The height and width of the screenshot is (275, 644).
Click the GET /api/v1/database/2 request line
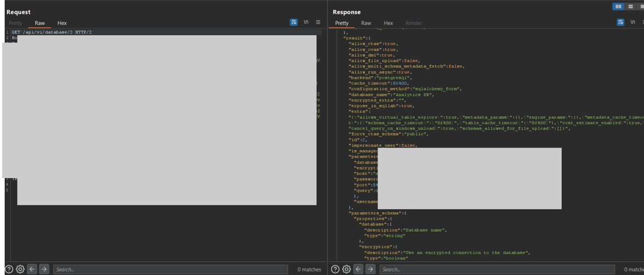coord(52,32)
